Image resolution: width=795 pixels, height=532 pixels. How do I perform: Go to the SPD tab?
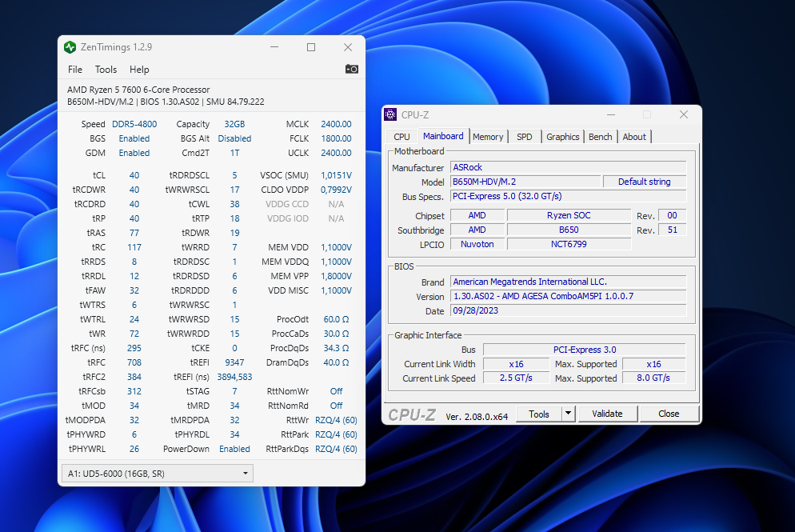[x=524, y=137]
